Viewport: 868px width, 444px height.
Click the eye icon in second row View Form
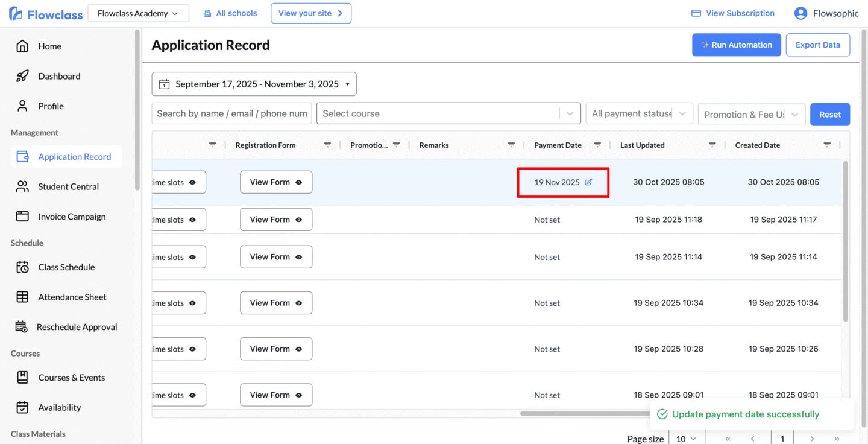point(299,220)
